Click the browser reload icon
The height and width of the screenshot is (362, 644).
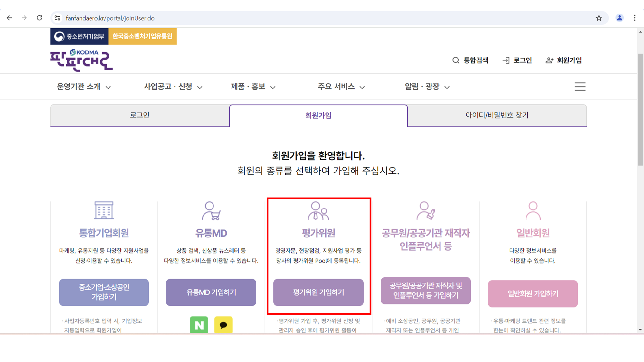click(x=39, y=18)
